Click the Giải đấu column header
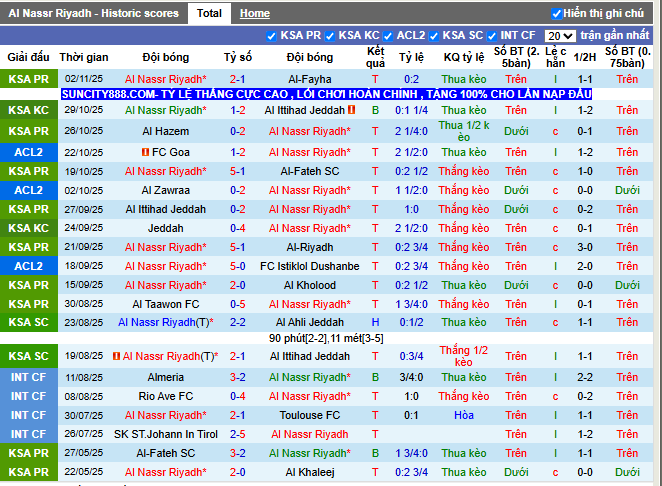Image resolution: width=662 pixels, height=486 pixels. [x=28, y=57]
